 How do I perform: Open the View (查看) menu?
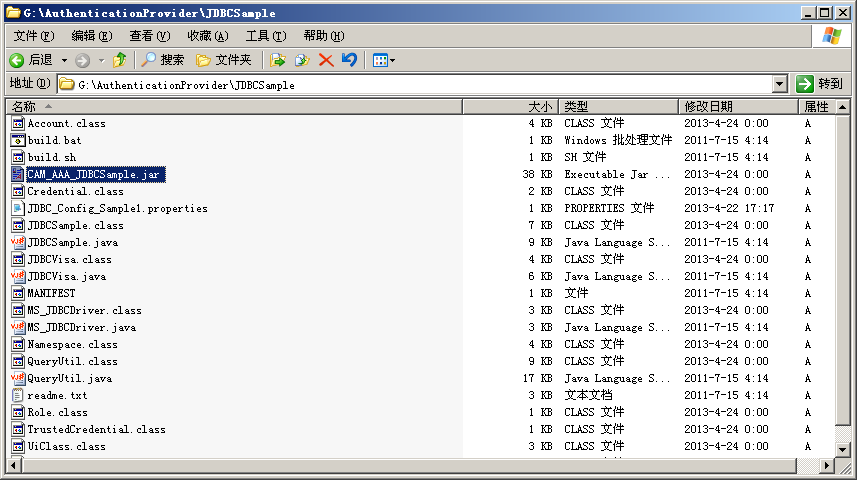click(x=150, y=36)
